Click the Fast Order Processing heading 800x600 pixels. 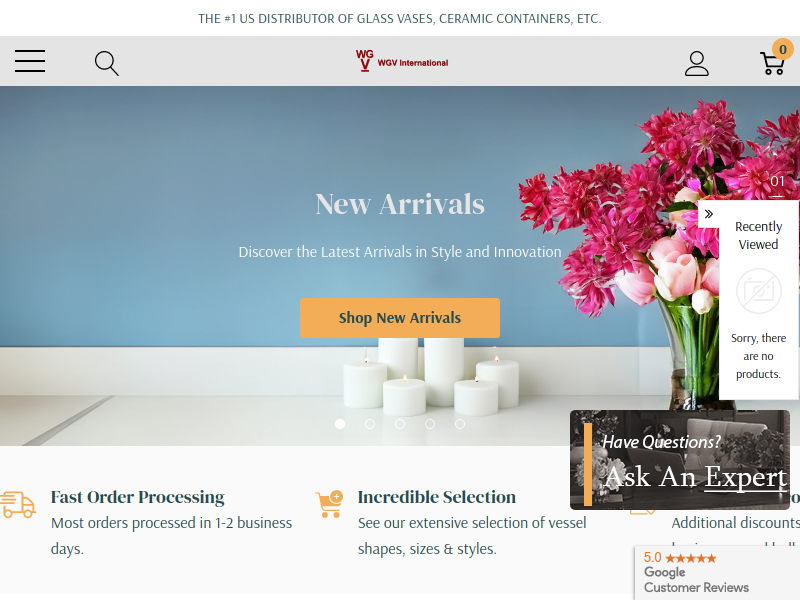click(x=138, y=497)
